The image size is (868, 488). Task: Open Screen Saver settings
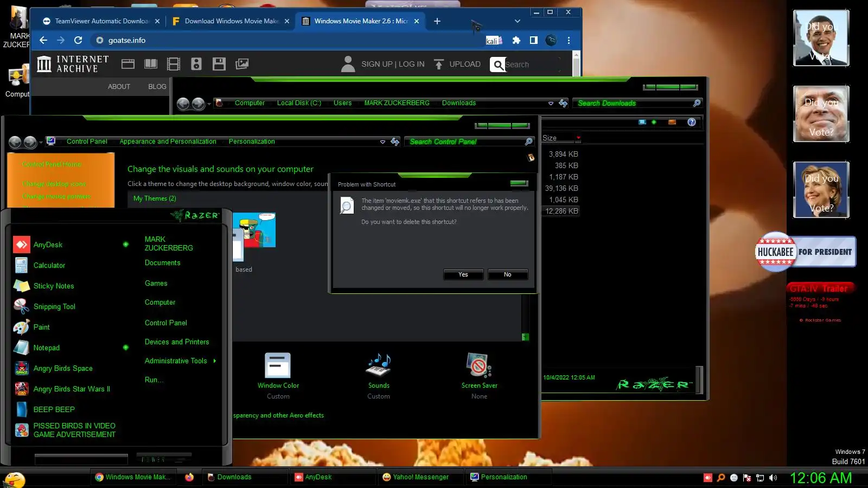coord(479,376)
